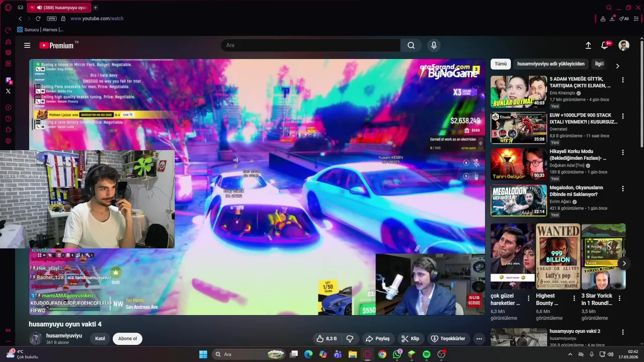Open more actions ellipsis below the video

pos(479,338)
